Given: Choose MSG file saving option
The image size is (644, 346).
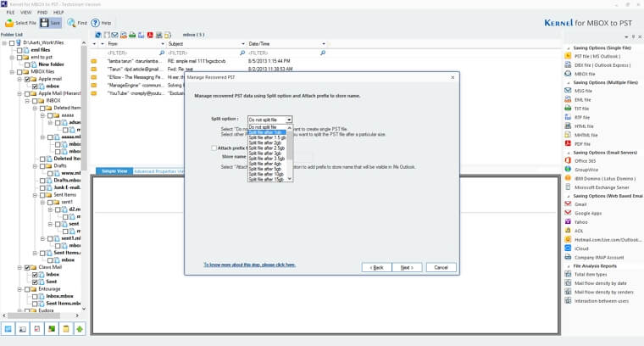Looking at the screenshot, I should coord(583,91).
